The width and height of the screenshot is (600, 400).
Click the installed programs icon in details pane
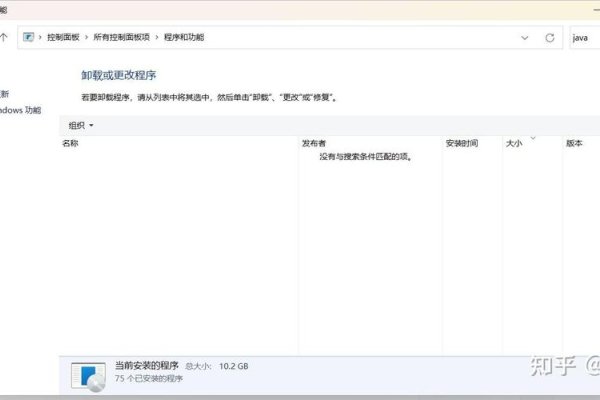[88, 377]
